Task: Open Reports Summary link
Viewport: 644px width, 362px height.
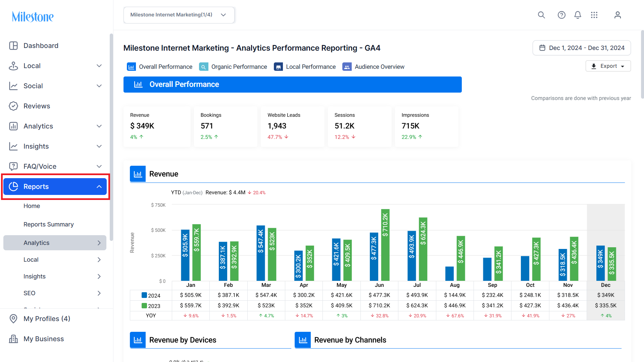Action: (49, 224)
